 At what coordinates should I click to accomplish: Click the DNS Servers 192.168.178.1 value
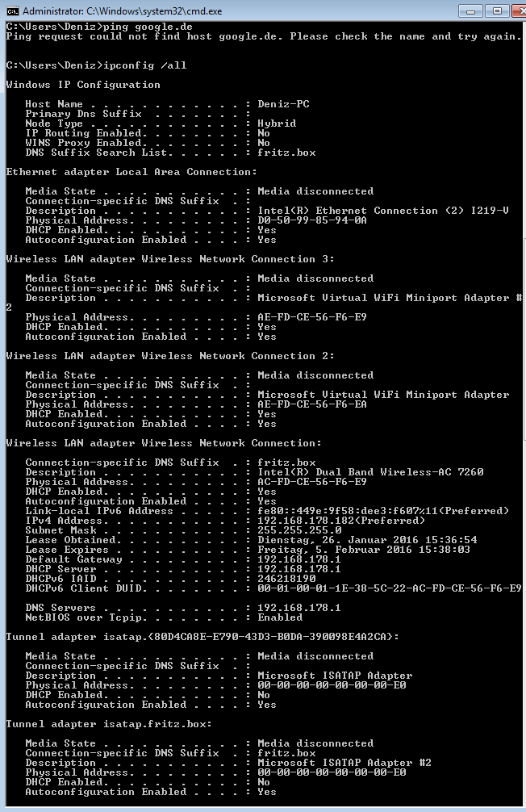299,608
